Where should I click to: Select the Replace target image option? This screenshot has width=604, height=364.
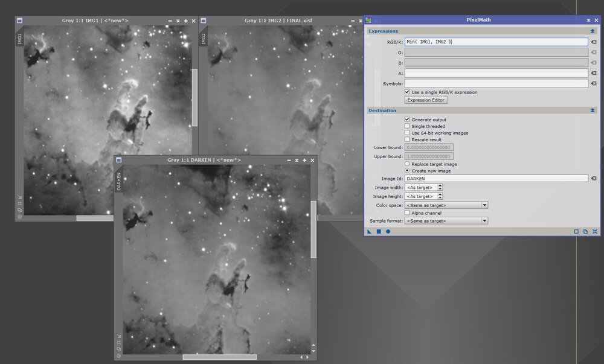point(407,164)
